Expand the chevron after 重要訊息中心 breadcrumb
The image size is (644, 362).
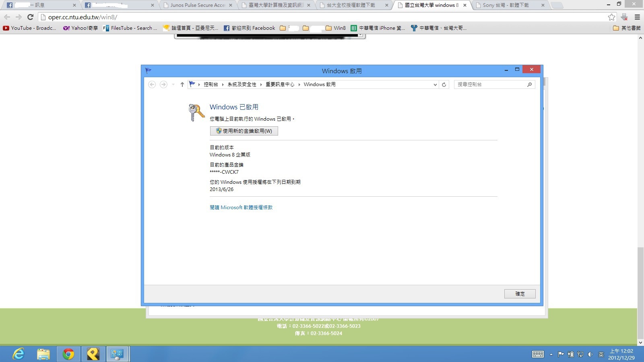click(299, 84)
